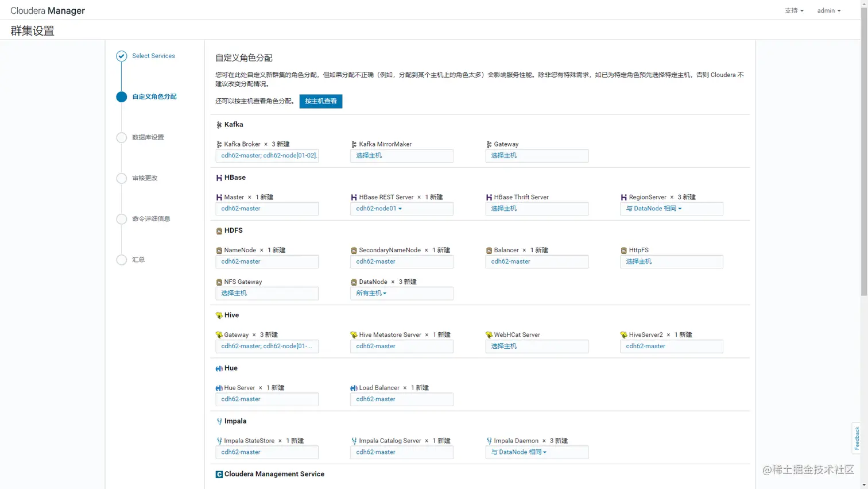Change the Hue Load Balancer host
Image resolution: width=868 pixels, height=489 pixels.
pos(401,399)
